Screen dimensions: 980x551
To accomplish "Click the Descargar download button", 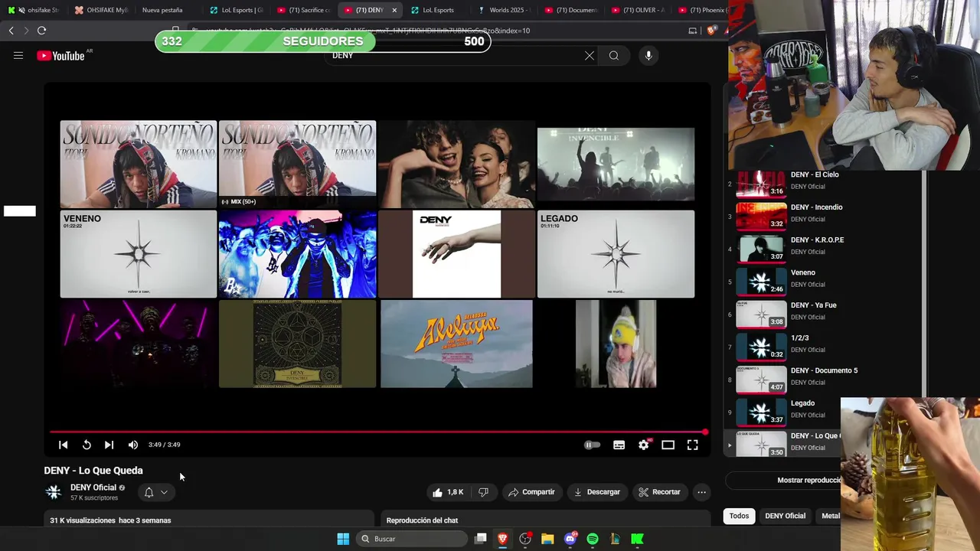I will tap(597, 492).
